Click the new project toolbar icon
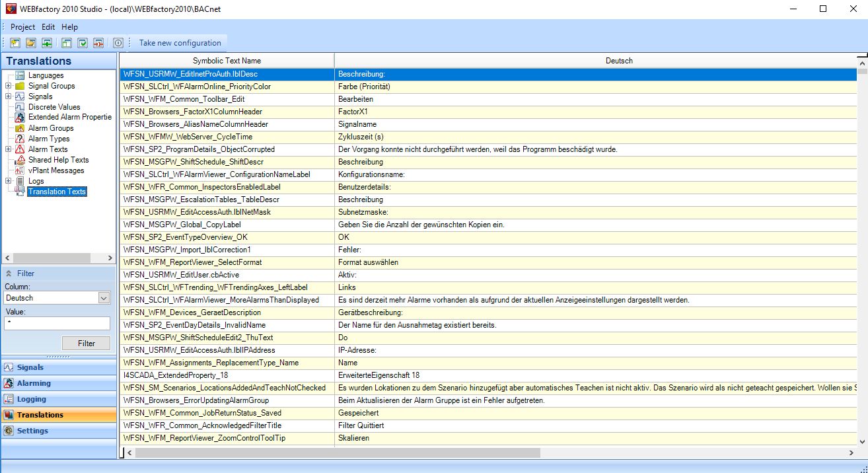Screen dimensions: 868x473 tap(15, 43)
